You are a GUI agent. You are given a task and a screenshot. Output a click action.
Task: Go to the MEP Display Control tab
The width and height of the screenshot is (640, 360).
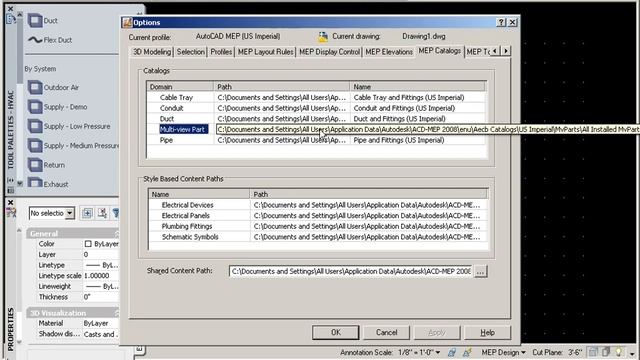[x=329, y=52]
